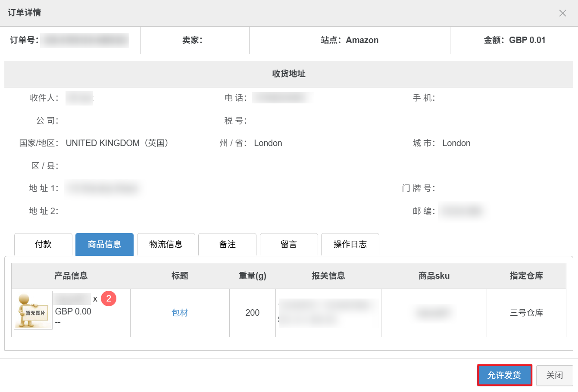Click the 报关信息 column header

coord(328,276)
